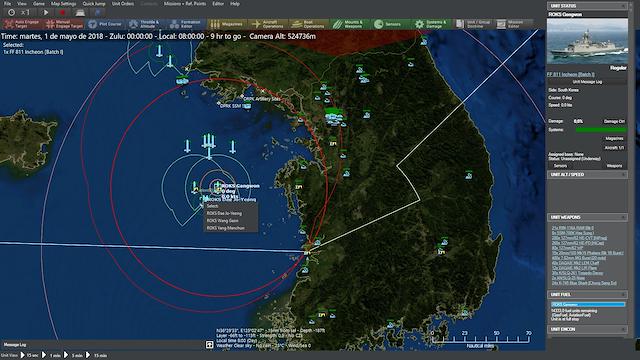Click Manual Engage Target button
640x360 pixels.
64,24
